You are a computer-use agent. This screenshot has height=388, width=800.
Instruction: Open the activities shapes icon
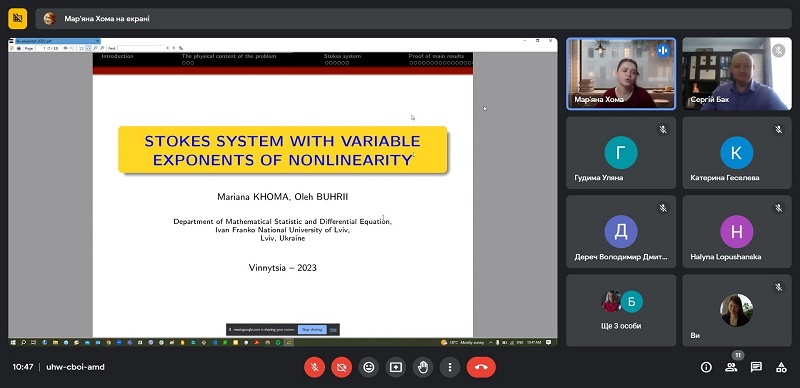[781, 367]
